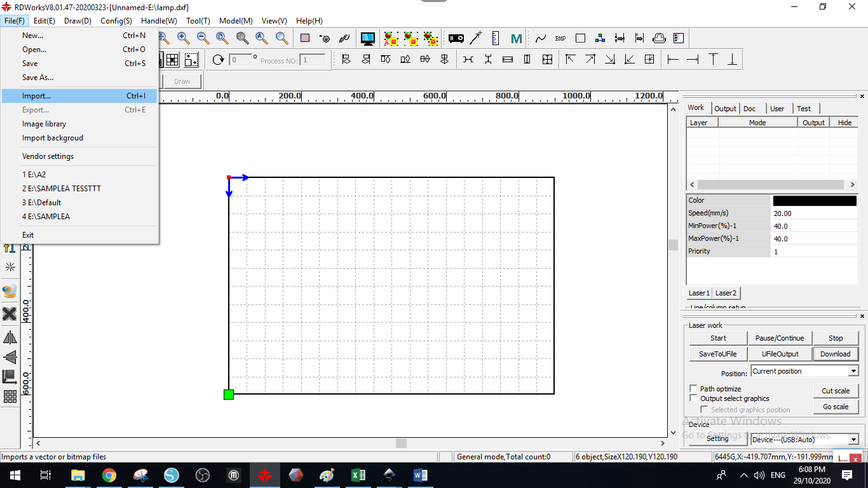Click the zoom out magnifier icon
This screenshot has height=488, width=868.
(x=203, y=38)
